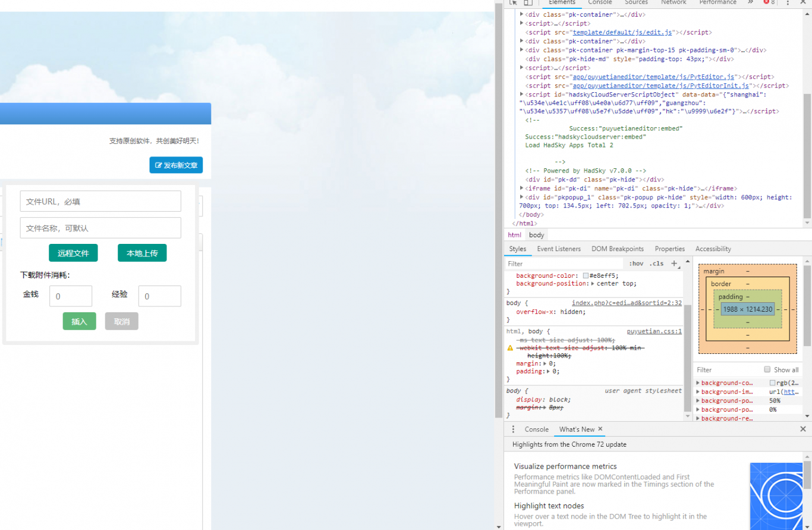Focus the Styles pane Filter field
This screenshot has width=812, height=530.
[565, 264]
